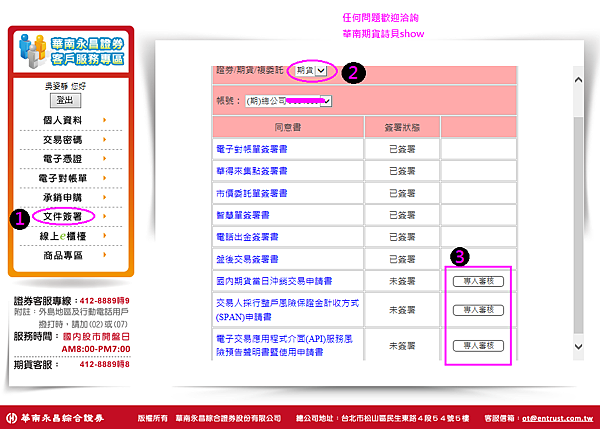Open the 帳號 account dropdown
Screen dimensions: 600x429
point(288,101)
